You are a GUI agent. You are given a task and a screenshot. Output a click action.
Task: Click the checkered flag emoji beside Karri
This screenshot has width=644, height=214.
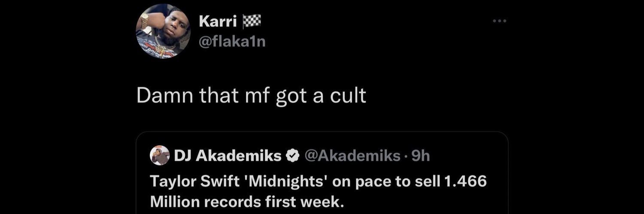[252, 21]
